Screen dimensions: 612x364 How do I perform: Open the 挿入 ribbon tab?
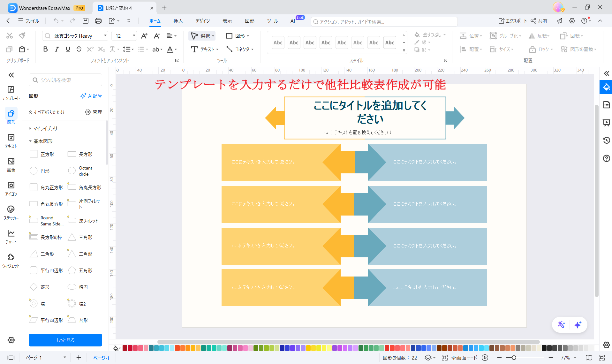[x=178, y=21]
